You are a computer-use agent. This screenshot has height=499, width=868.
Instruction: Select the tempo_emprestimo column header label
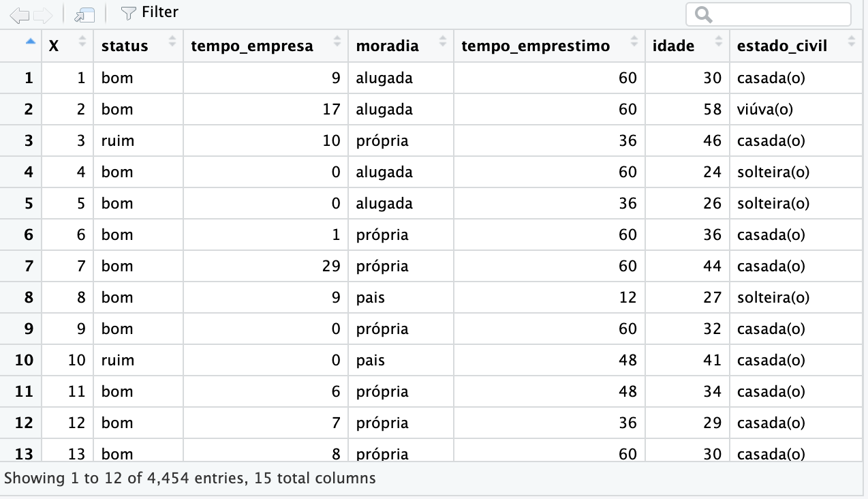coord(536,46)
